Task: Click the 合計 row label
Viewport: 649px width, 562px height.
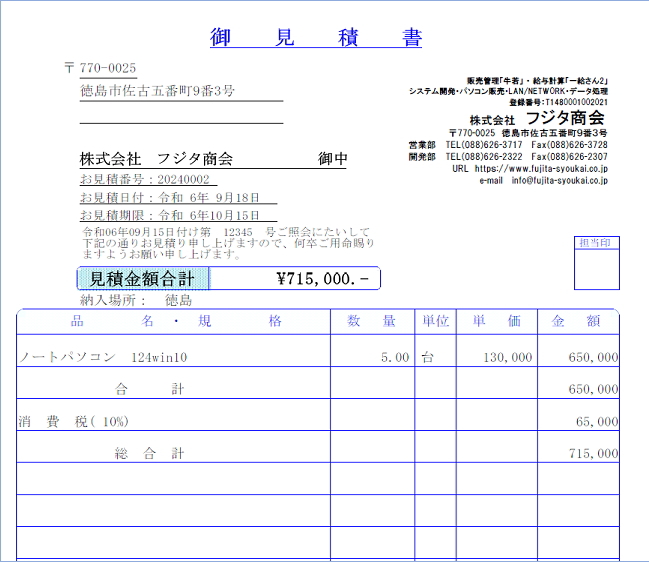Action: (x=149, y=389)
